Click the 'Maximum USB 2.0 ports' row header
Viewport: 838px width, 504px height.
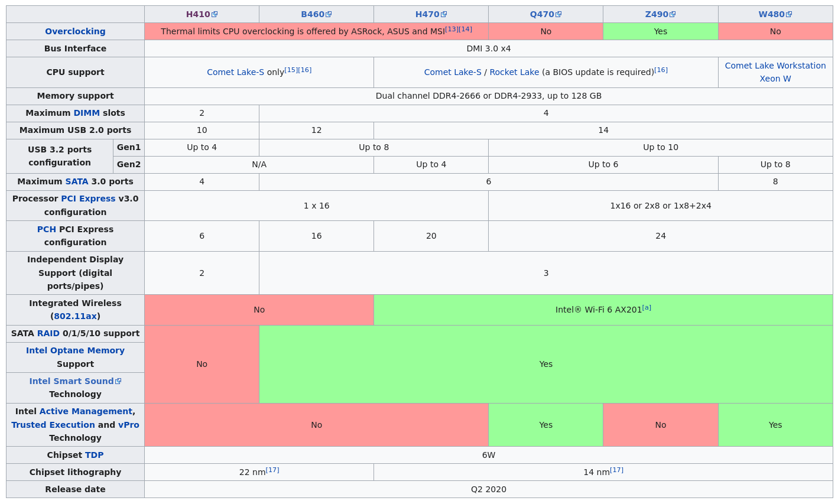click(75, 130)
